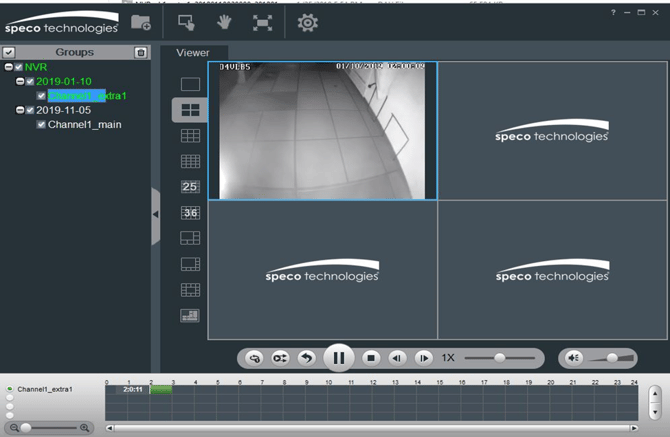This screenshot has height=437, width=670.
Task: Select the pointer selection tool
Action: (x=186, y=22)
